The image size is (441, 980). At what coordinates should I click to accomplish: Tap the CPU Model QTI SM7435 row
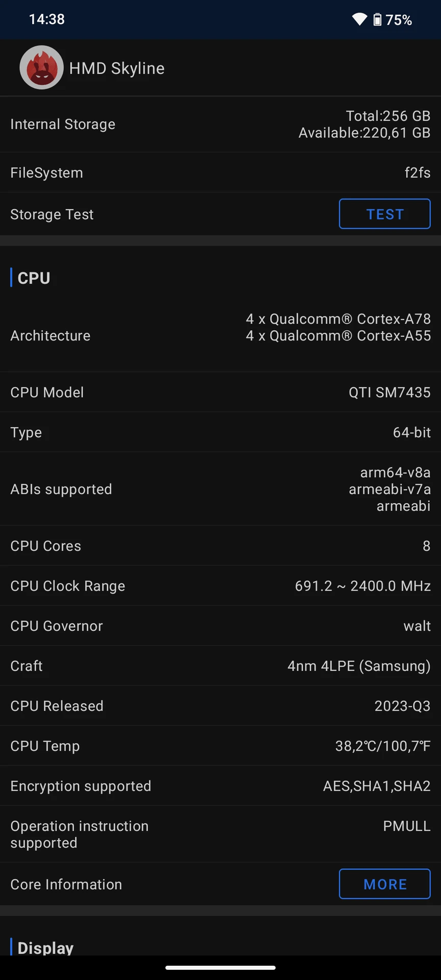coord(220,392)
